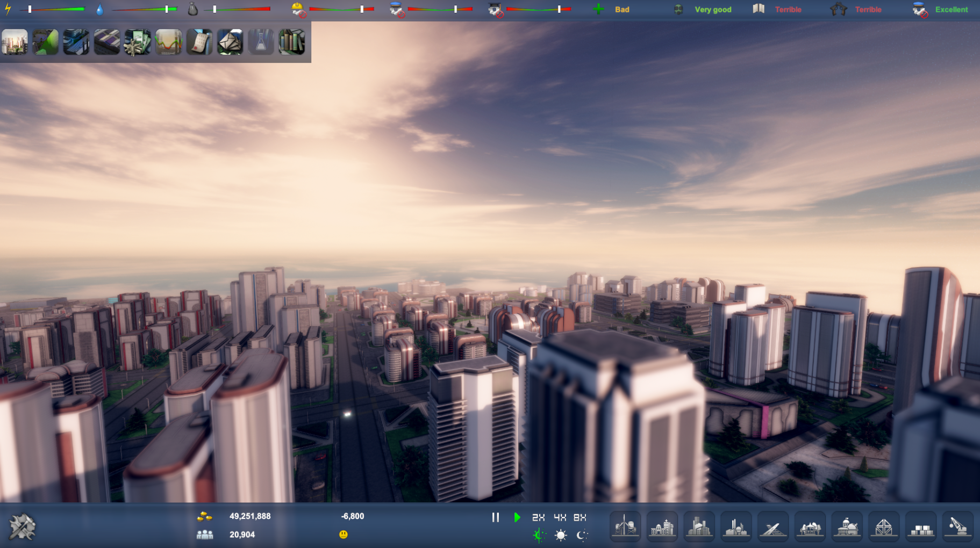The image size is (980, 548).
Task: Open the residential buildings build menu
Action: pyautogui.click(x=662, y=527)
